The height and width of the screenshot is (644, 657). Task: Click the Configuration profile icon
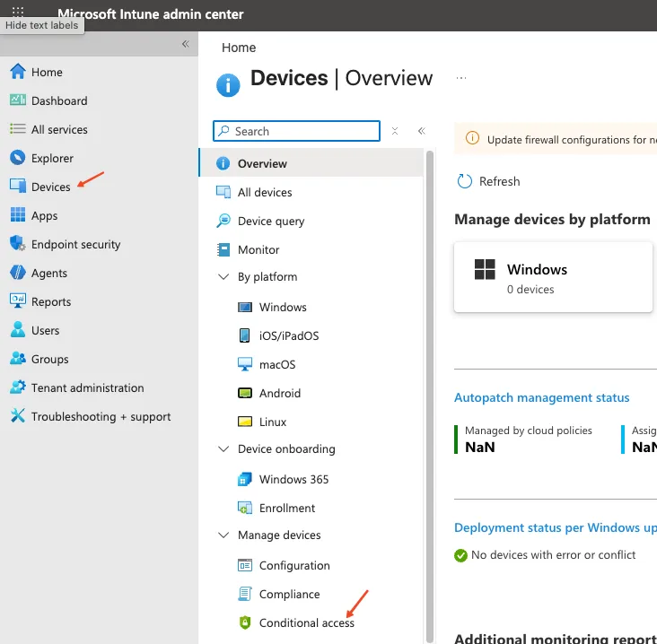(x=245, y=565)
